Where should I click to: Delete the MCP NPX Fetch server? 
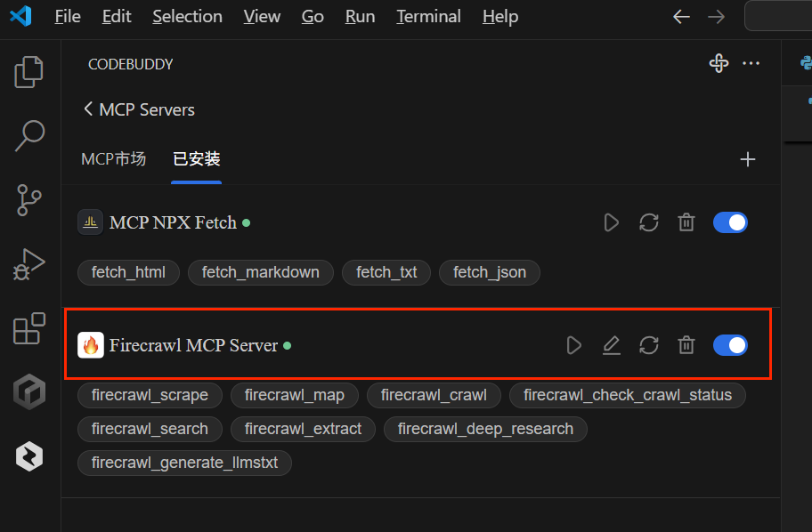tap(686, 222)
